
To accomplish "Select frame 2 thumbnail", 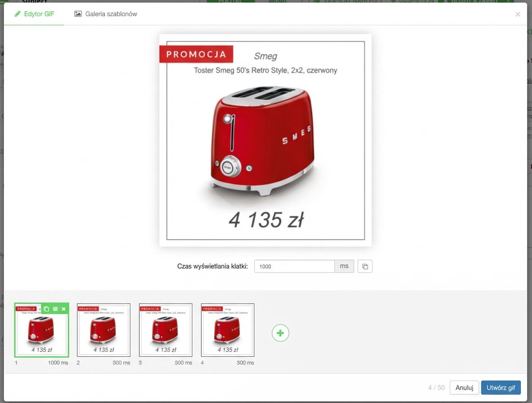I will [x=103, y=330].
